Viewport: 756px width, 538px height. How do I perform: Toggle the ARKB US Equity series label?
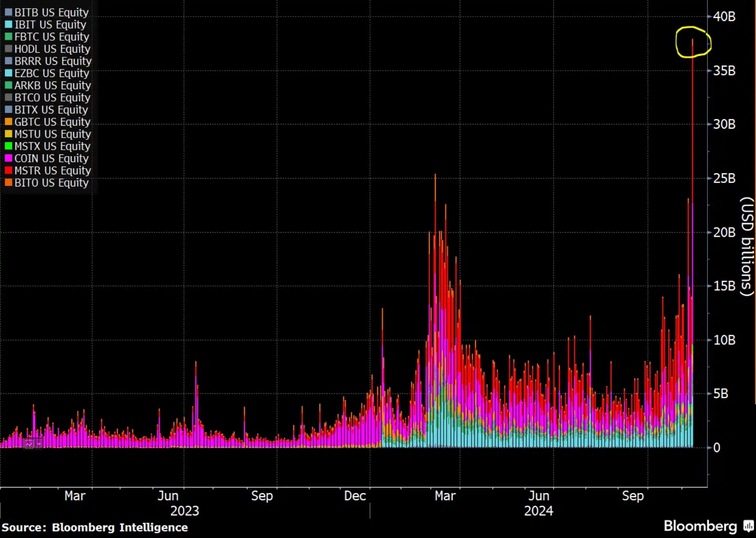(x=53, y=86)
